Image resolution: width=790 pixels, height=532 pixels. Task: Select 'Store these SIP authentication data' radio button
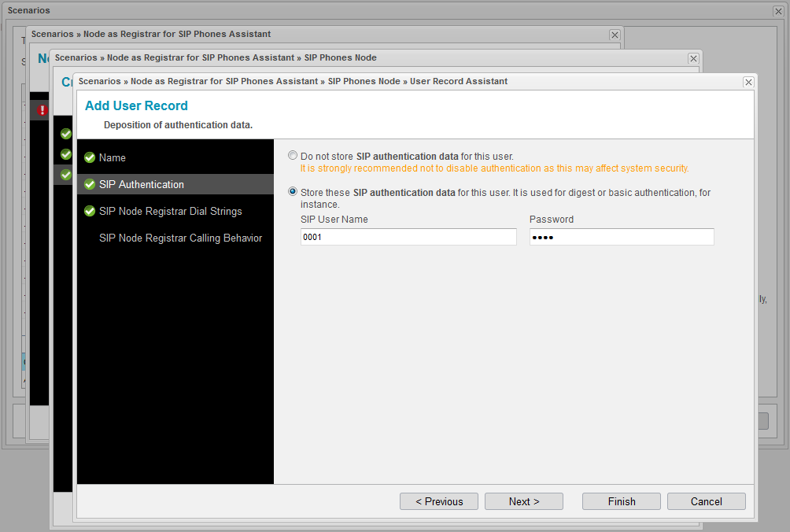[293, 192]
